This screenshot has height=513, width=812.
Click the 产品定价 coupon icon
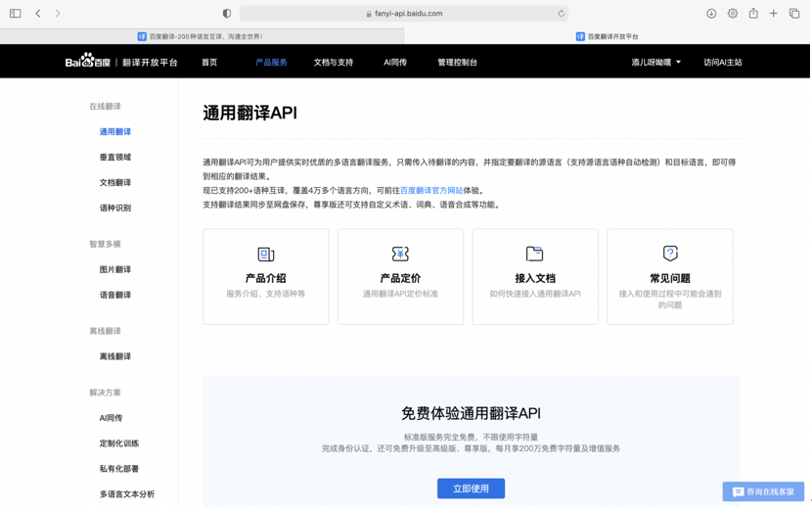[400, 254]
